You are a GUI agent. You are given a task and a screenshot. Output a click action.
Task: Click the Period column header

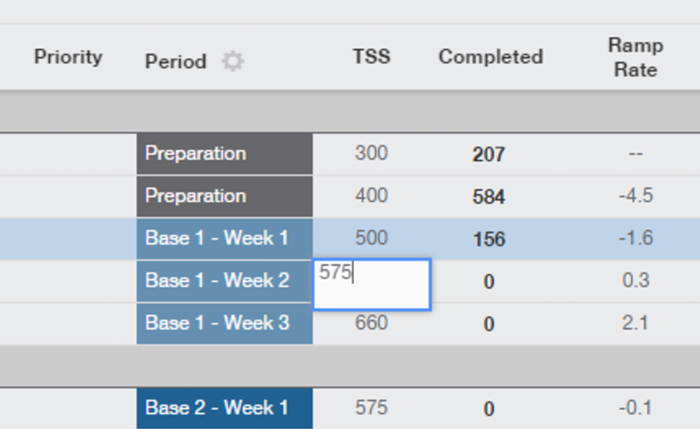point(175,61)
